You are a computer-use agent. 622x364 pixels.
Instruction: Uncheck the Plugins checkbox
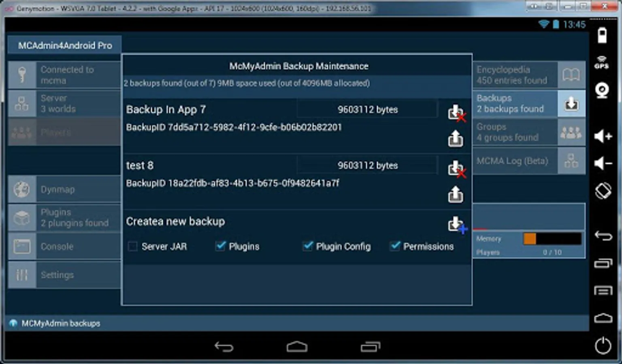pos(220,246)
